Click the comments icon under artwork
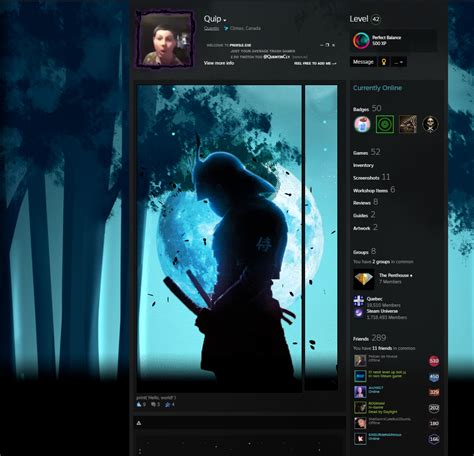Image resolution: width=474 pixels, height=456 pixels. pos(153,404)
